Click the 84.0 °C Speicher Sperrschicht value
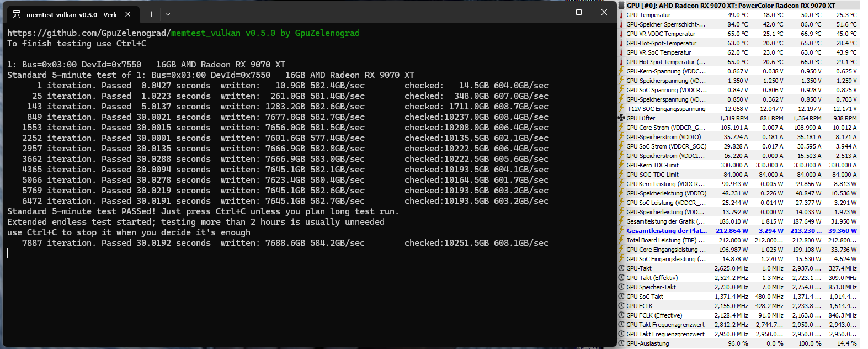This screenshot has width=868, height=349. point(738,24)
